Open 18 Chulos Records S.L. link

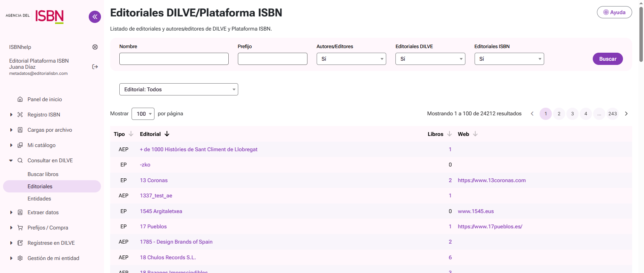168,257
